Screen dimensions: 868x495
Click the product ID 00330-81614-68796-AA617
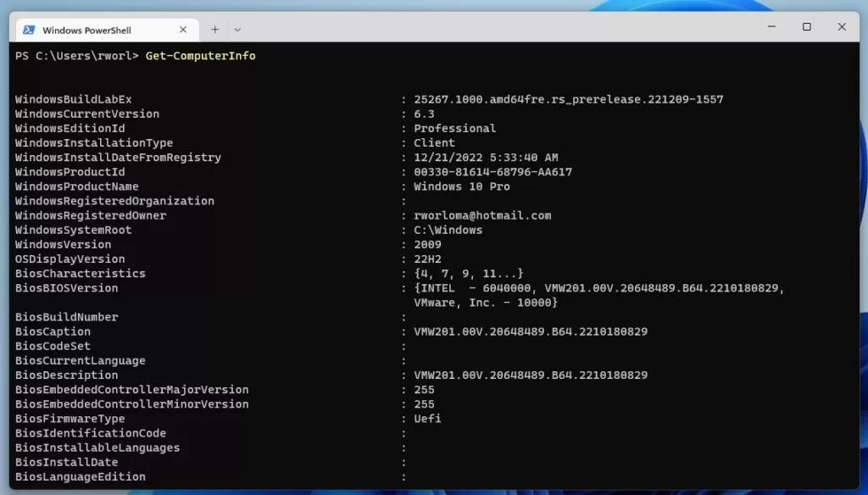[492, 172]
